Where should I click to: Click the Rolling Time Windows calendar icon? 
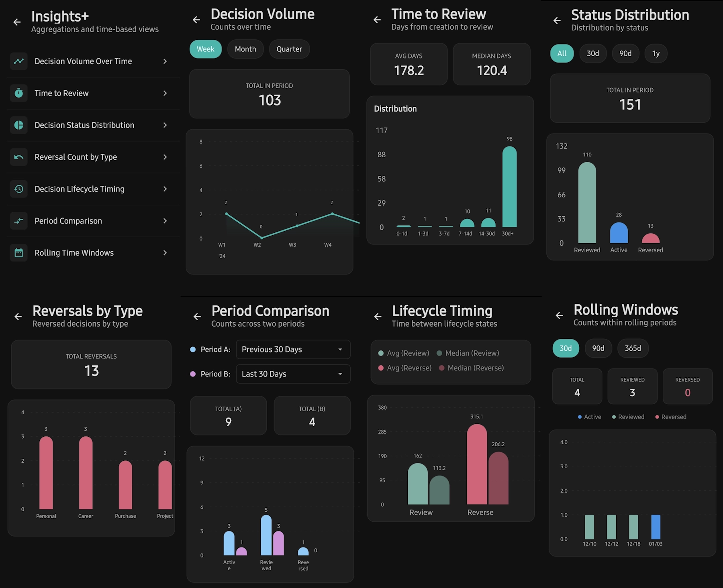(18, 253)
